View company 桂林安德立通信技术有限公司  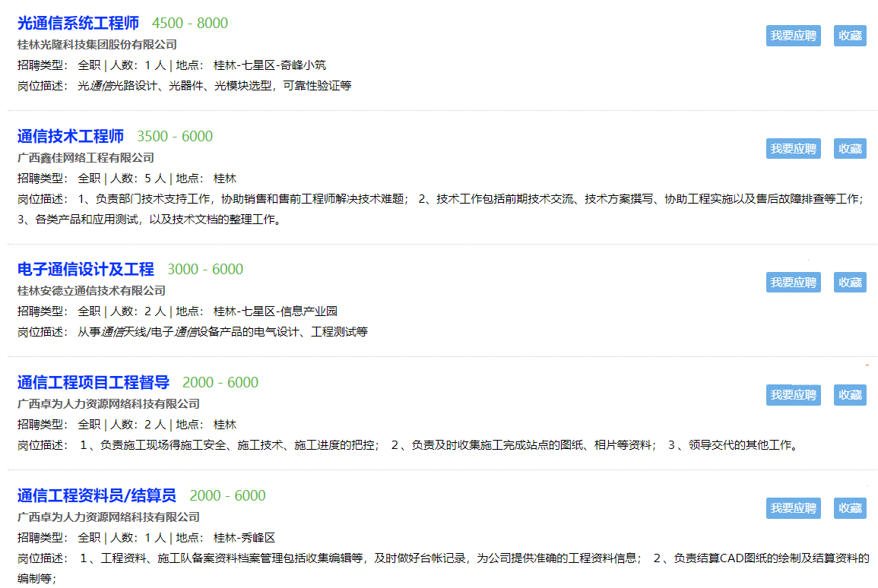[x=91, y=291]
